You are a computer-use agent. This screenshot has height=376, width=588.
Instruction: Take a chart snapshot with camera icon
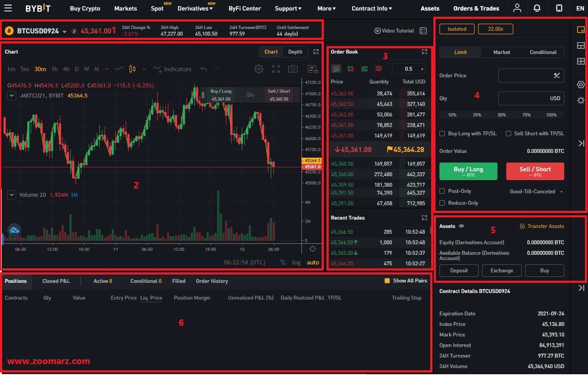(x=293, y=69)
